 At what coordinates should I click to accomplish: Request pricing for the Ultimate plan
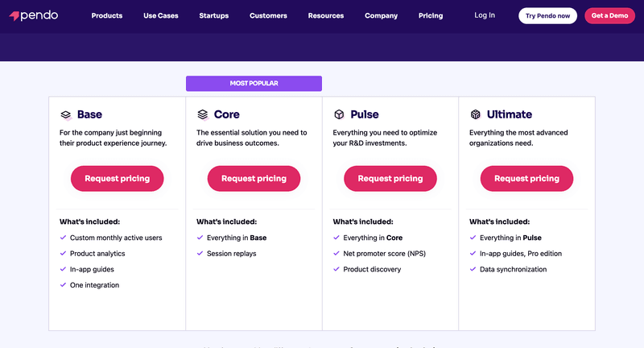point(526,178)
